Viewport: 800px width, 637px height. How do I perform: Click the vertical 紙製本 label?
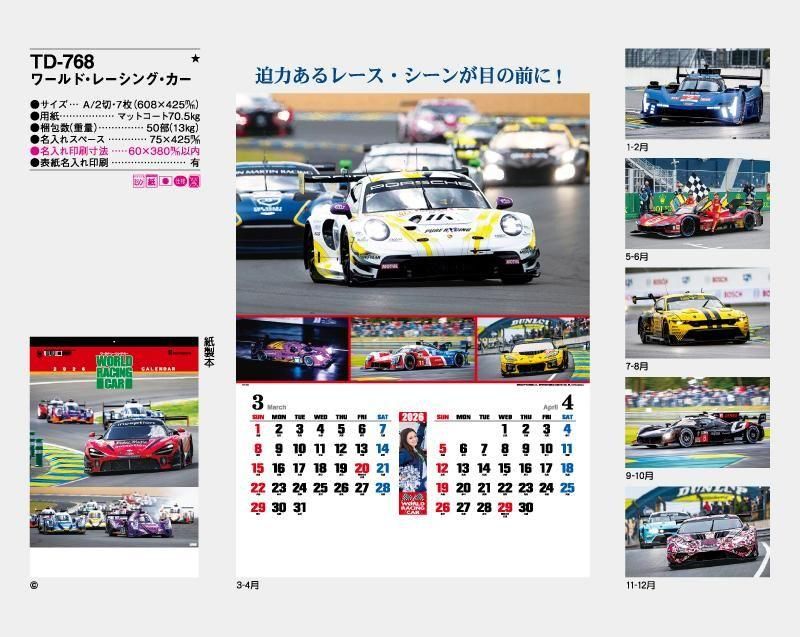point(209,352)
